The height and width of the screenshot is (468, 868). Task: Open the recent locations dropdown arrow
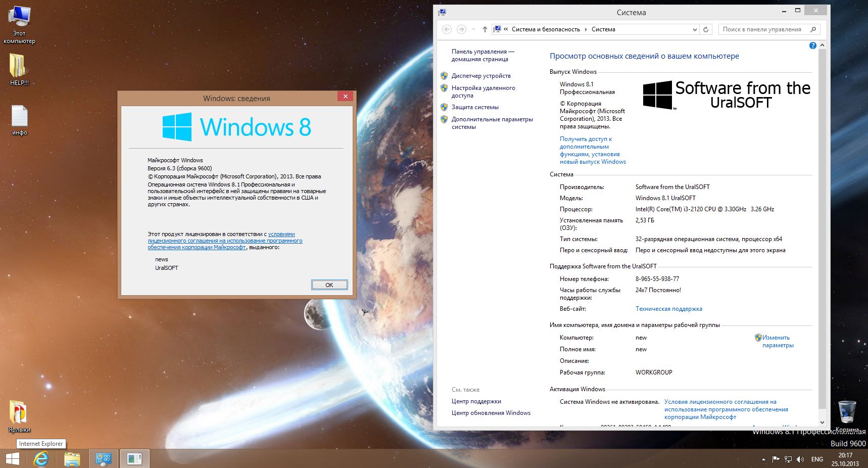pyautogui.click(x=473, y=29)
